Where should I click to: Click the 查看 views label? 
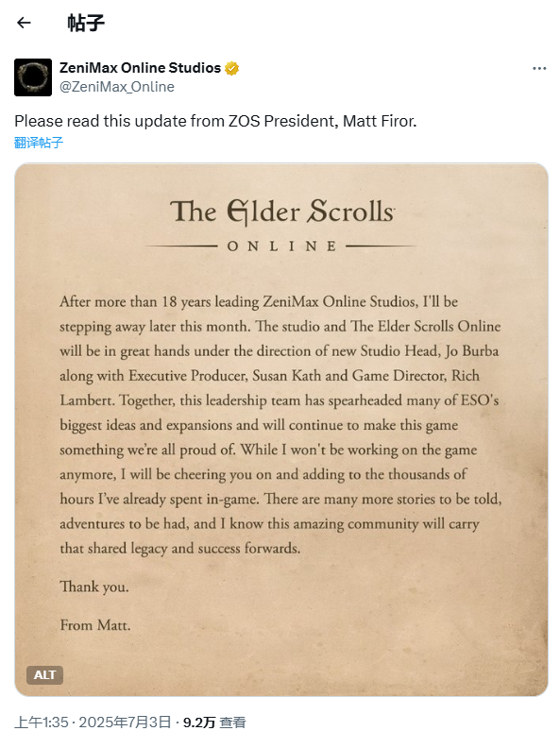tap(232, 722)
